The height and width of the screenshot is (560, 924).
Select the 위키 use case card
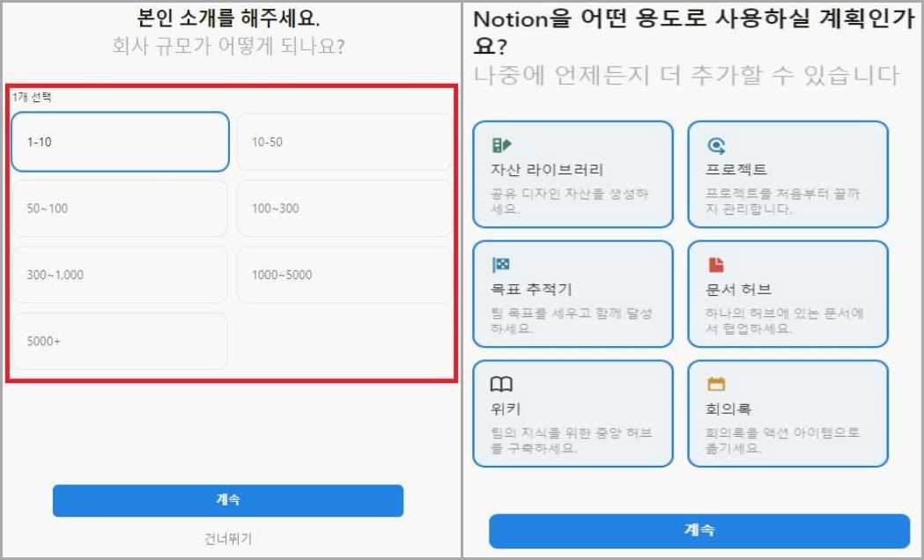coord(573,414)
